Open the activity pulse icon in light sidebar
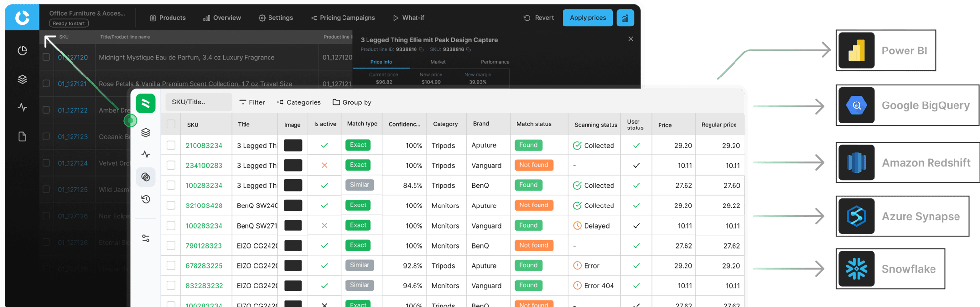Screen dimensions: 980x307 coord(146,154)
